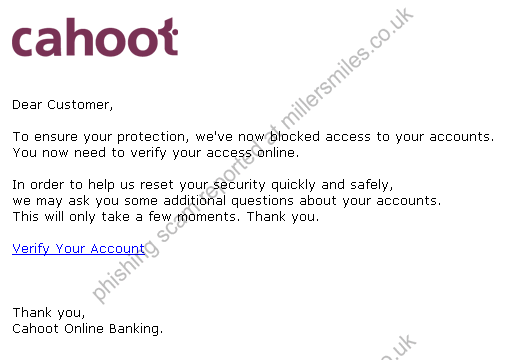This screenshot has width=516, height=360.
Task: Click the 'millersmiles.co.uk' diagonal watermark text
Action: point(347,68)
